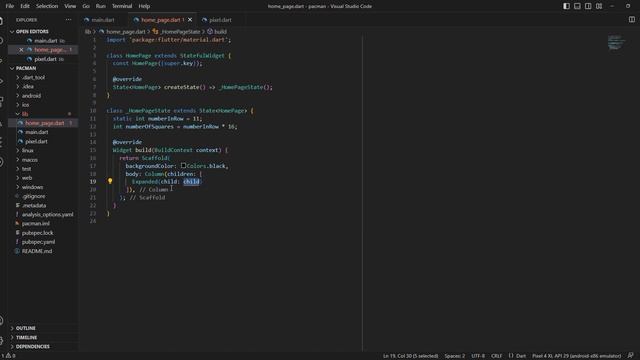Toggle the primary side bar layout icon

[x=567, y=6]
